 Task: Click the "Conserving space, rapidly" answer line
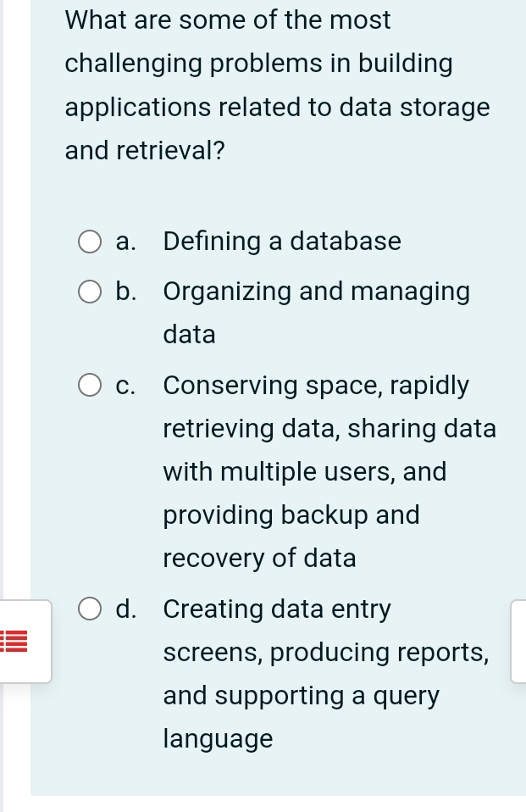(x=316, y=387)
